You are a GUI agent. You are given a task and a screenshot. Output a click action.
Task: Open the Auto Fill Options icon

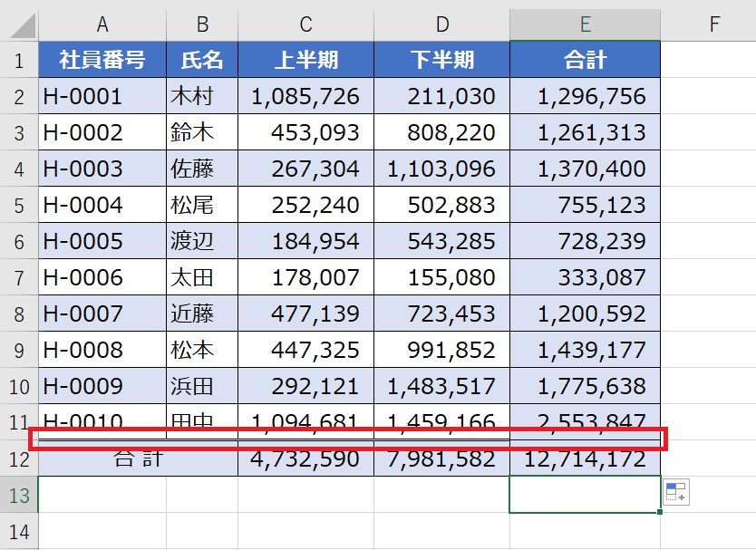tap(676, 493)
